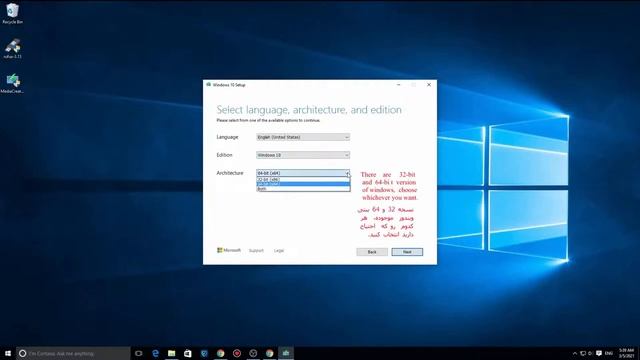
Task: Choose the highlighted 64-bit (x64) option
Action: (303, 184)
